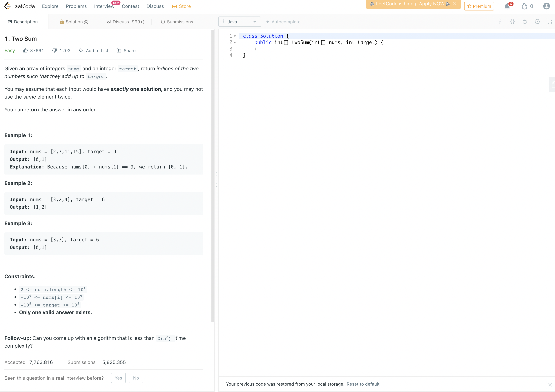
Task: Toggle the Autocomplete indicator
Action: pyautogui.click(x=283, y=22)
